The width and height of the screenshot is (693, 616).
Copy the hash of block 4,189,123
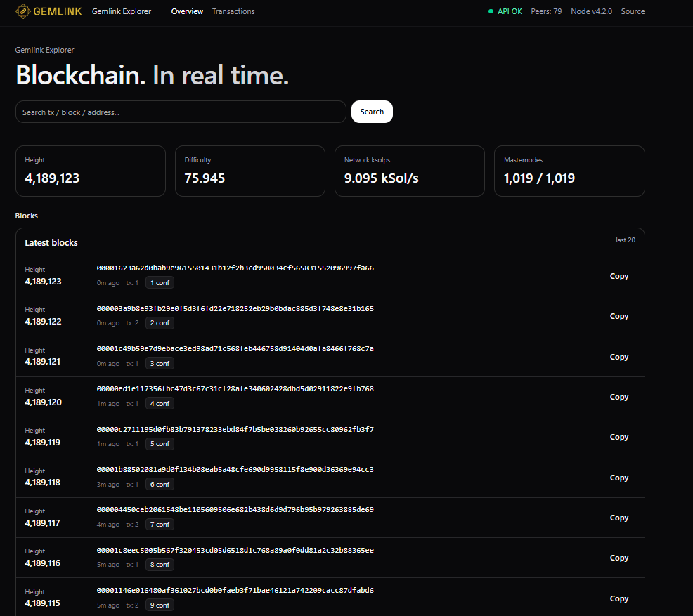tap(618, 276)
